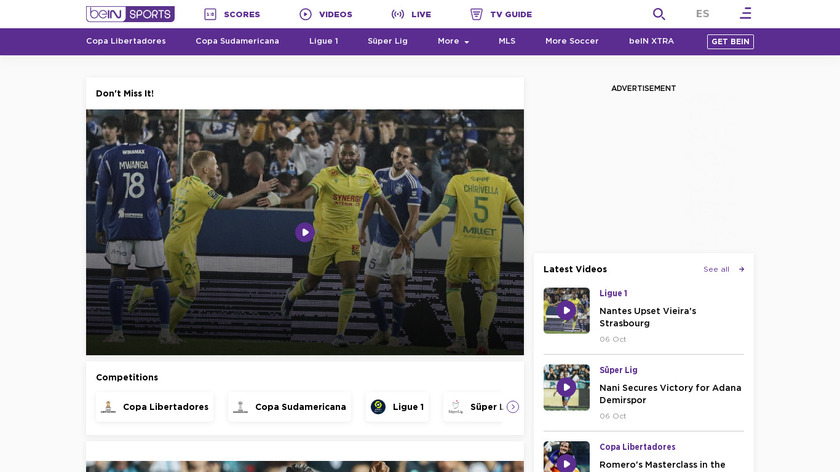Play the Nani Secures Victory video thumbnail
This screenshot has height=472, width=840.
pyautogui.click(x=566, y=387)
